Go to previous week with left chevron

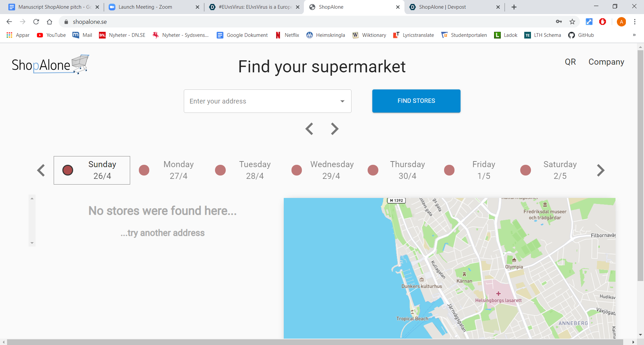pos(41,170)
